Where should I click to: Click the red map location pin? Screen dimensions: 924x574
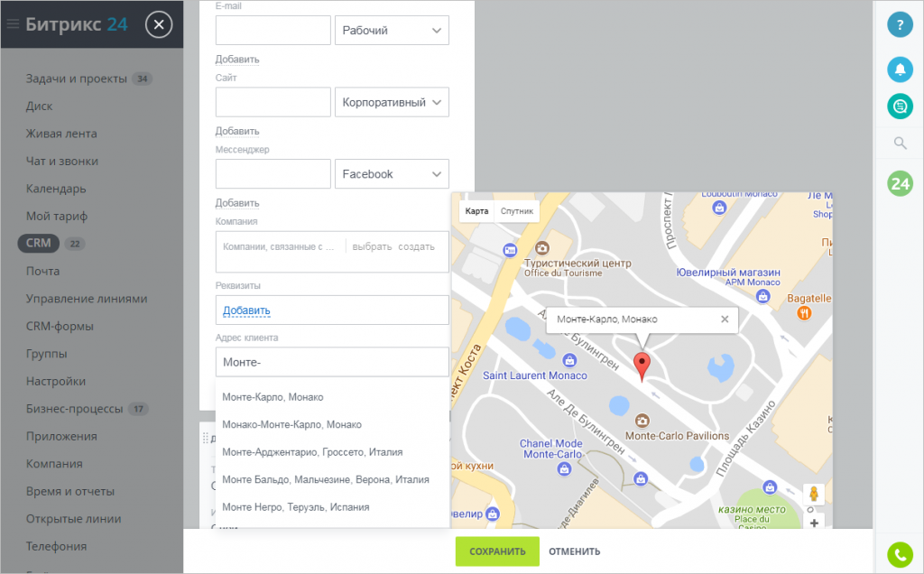click(x=642, y=366)
